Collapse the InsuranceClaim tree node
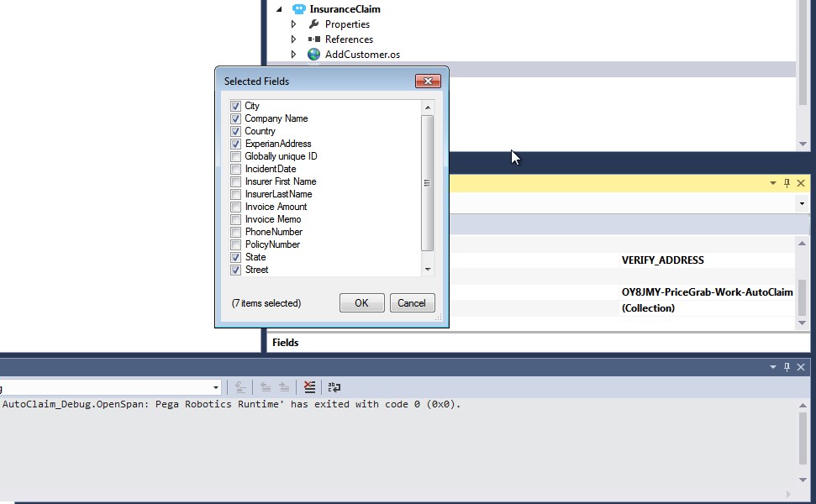The width and height of the screenshot is (816, 504). (279, 9)
